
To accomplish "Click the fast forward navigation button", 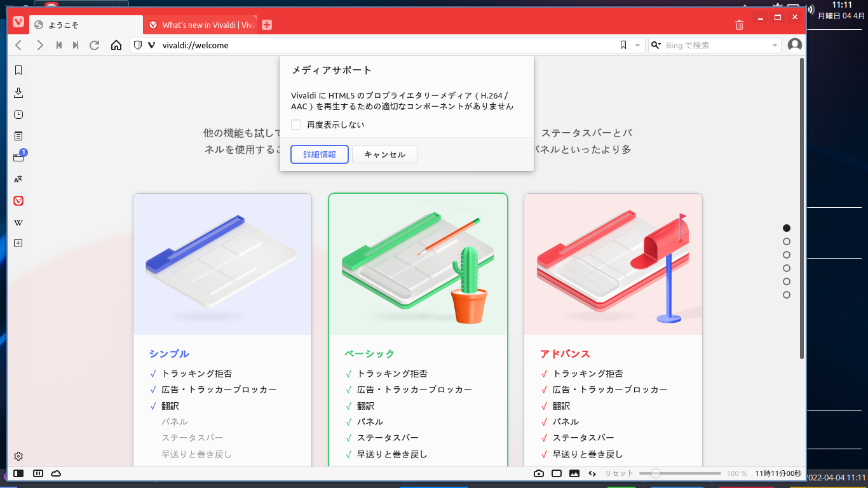I will 76,45.
